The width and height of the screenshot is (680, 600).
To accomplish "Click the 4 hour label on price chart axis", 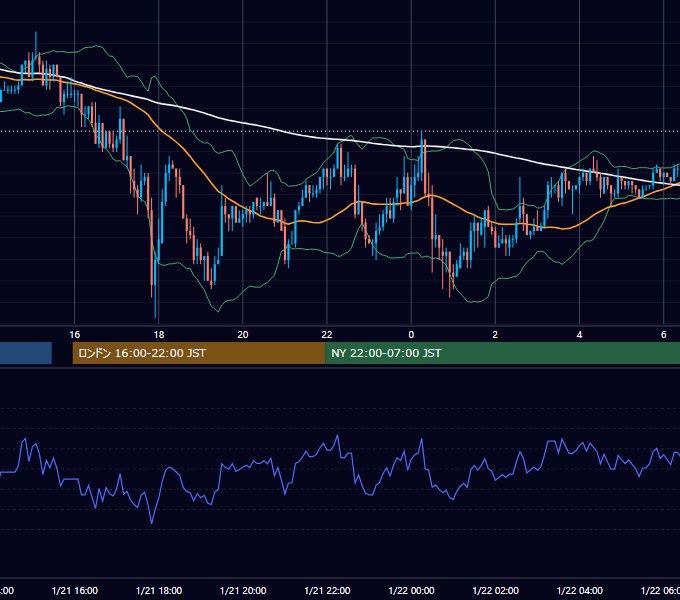I will (579, 334).
